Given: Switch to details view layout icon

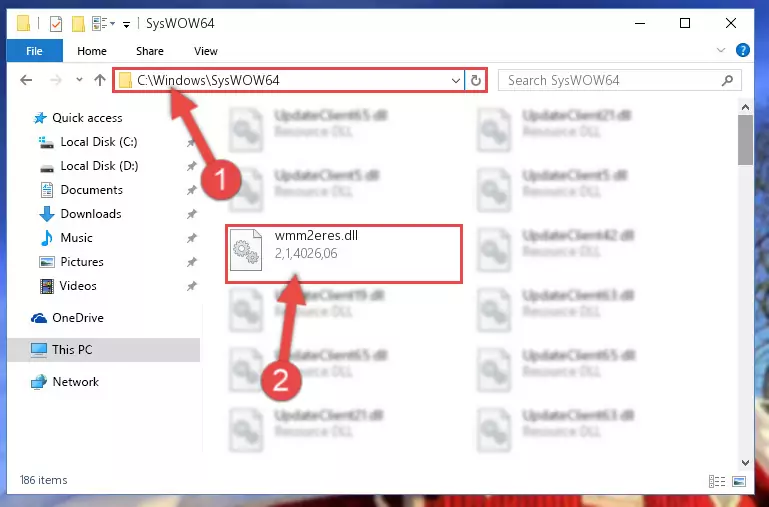Looking at the screenshot, I should pos(717,481).
